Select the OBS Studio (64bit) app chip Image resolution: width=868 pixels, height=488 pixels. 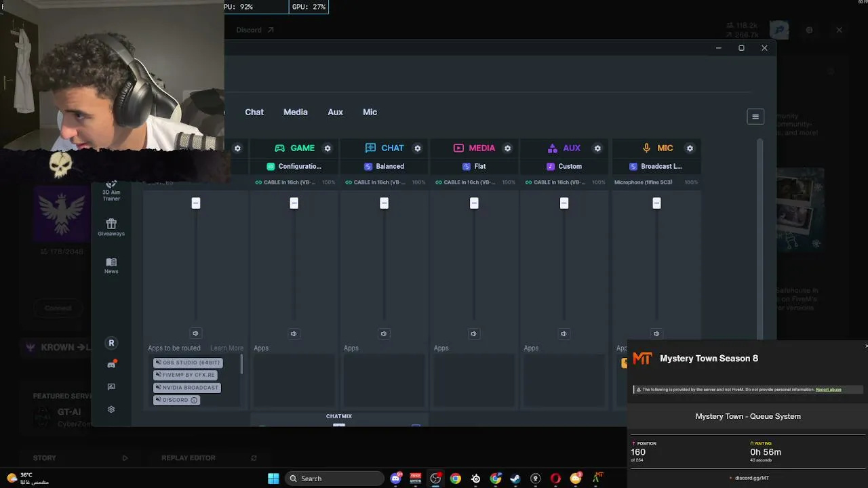[188, 363]
